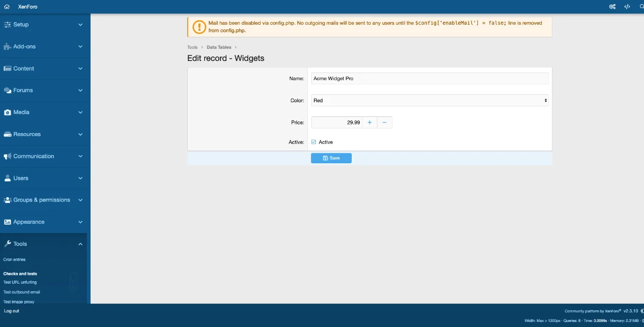This screenshot has height=327, width=644.
Task: Open the Color dropdown showing Red
Action: (x=430, y=100)
